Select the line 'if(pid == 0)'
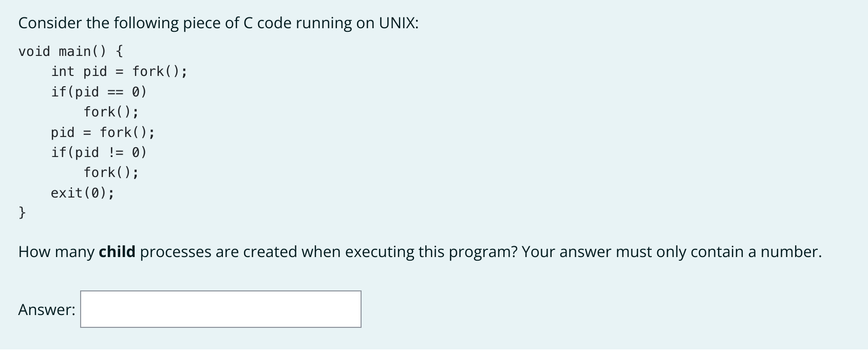 (x=99, y=91)
